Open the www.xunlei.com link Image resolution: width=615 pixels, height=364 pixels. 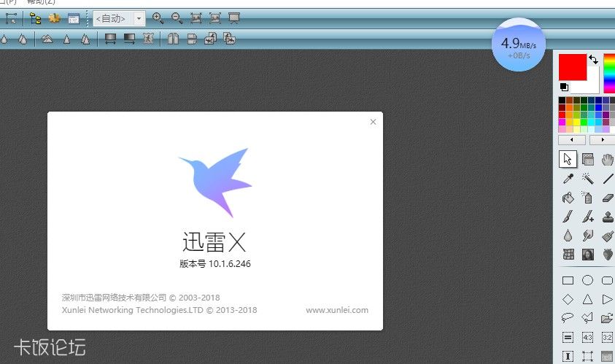336,310
